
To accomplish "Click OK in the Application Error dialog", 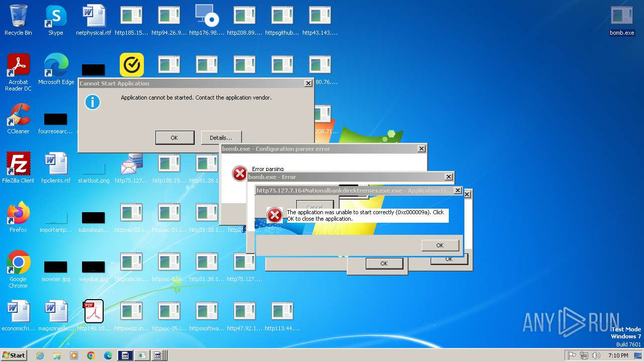I will tap(440, 245).
